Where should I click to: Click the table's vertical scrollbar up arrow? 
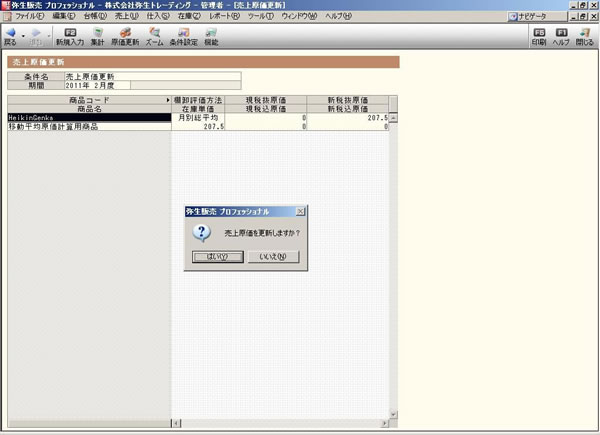point(393,117)
